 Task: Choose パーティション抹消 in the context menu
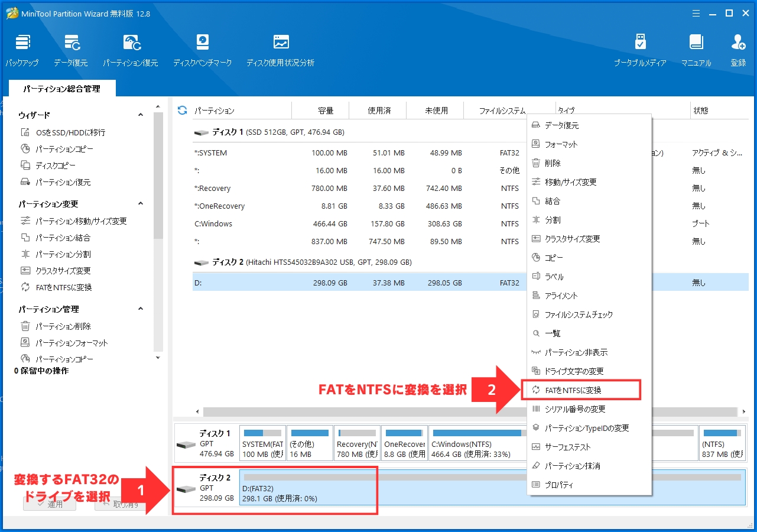coord(589,466)
